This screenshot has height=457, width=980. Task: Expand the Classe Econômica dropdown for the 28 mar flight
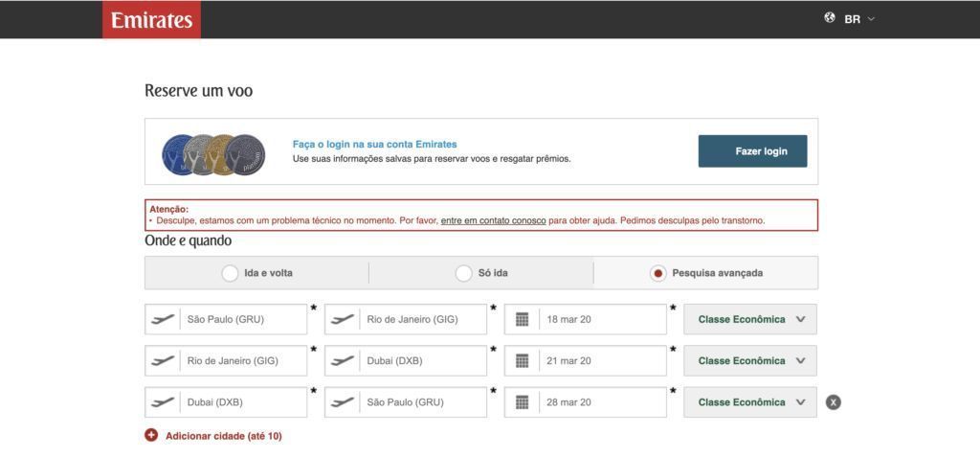(750, 401)
